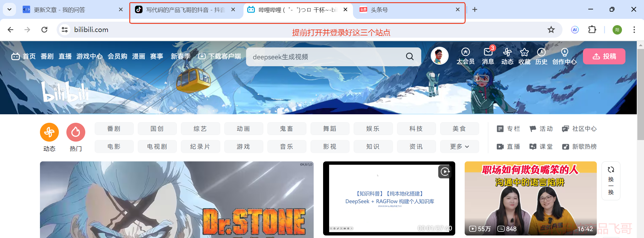Screen dimensions: 644x238
Task: Open 大会员 icon
Action: point(466,56)
